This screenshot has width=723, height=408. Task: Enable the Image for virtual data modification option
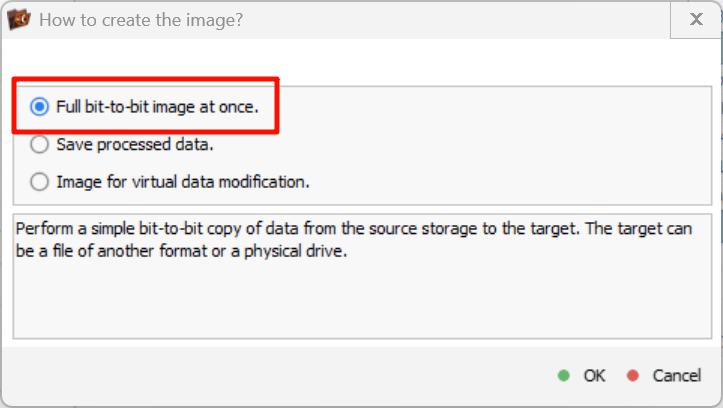(x=39, y=182)
